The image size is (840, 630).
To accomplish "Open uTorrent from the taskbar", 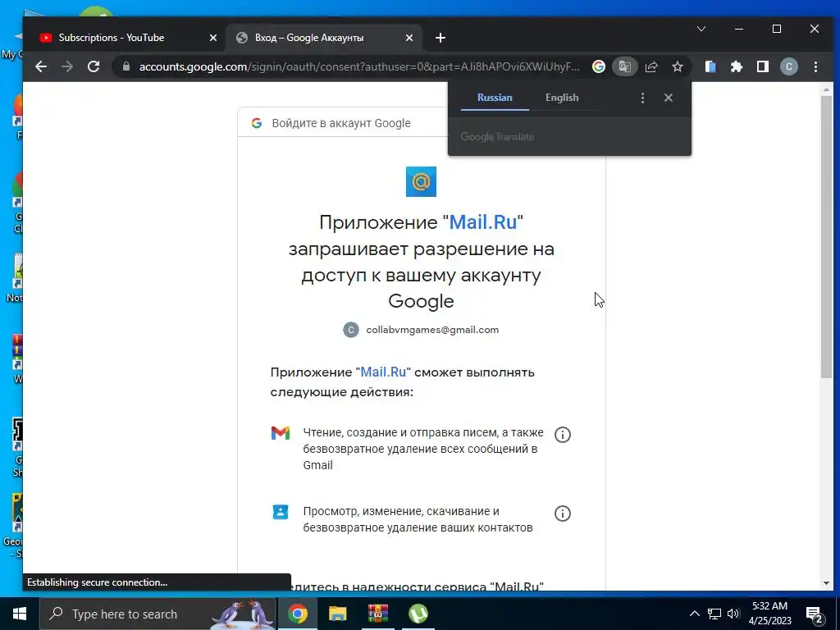I will (x=418, y=614).
